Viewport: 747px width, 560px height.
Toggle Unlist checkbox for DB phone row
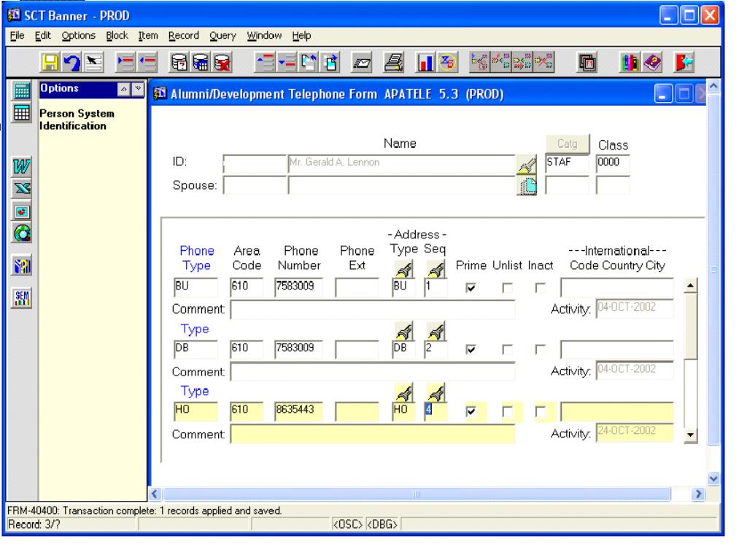tap(508, 349)
